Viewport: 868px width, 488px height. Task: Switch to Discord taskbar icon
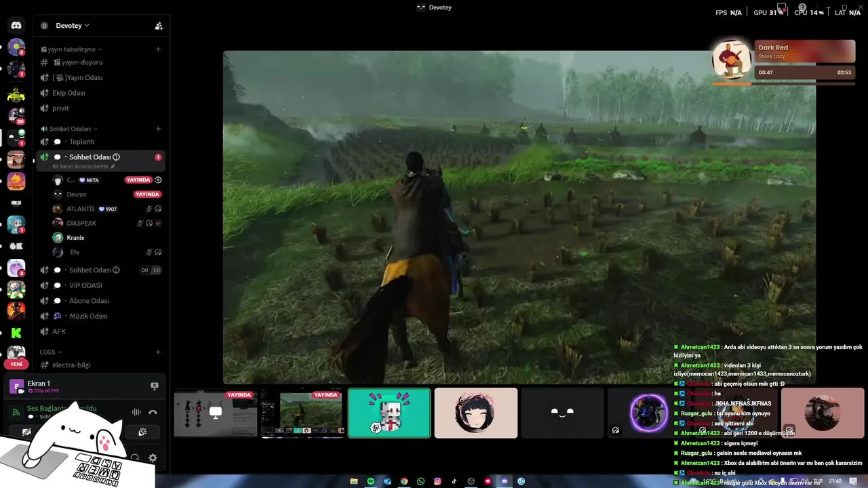(x=505, y=481)
